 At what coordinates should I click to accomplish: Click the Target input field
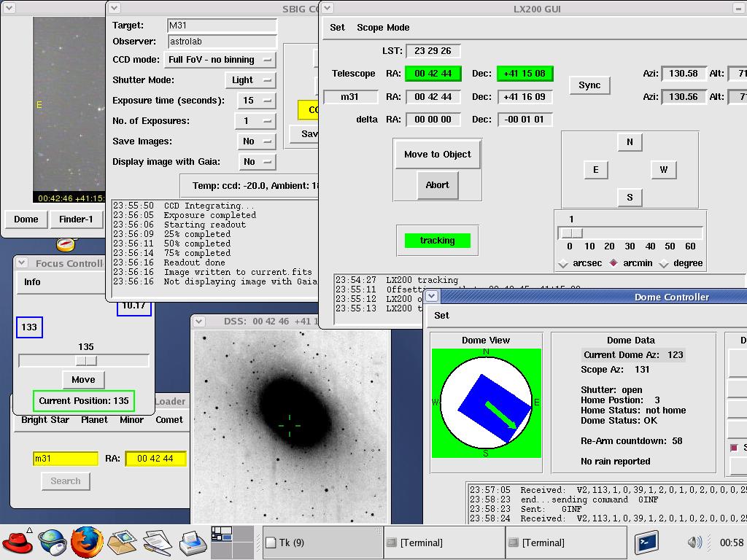tap(222, 26)
